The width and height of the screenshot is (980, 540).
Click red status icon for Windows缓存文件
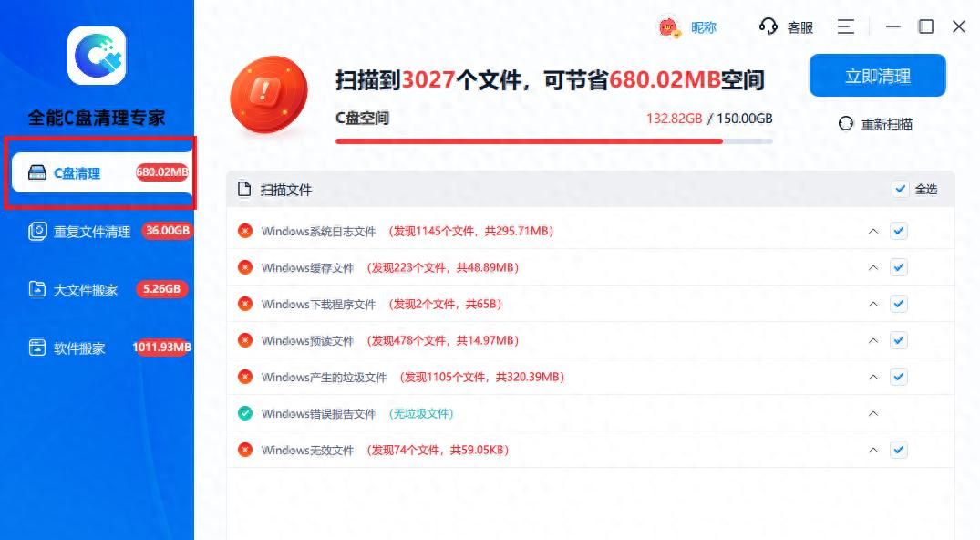(245, 267)
